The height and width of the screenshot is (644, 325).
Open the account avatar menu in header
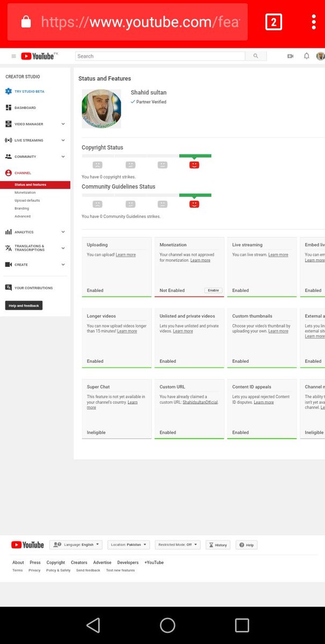(321, 56)
